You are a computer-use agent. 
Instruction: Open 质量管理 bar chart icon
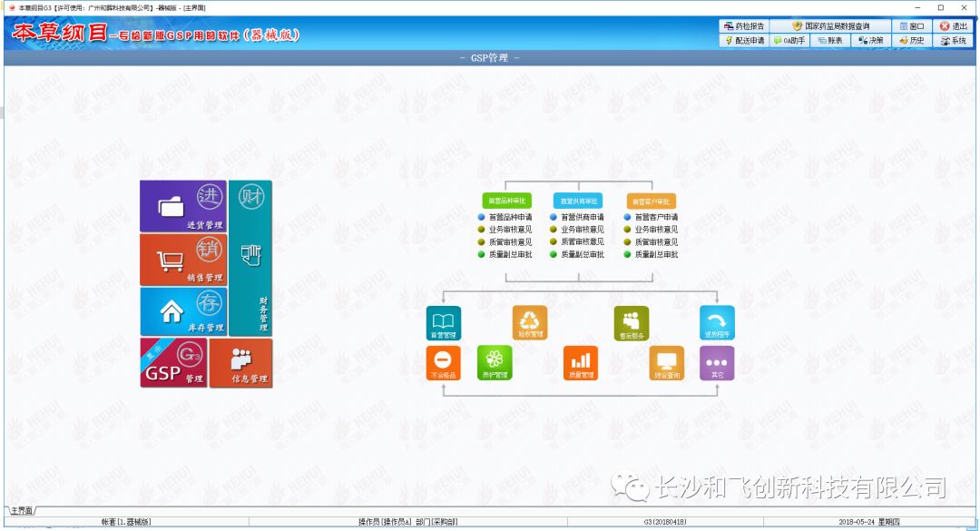(x=581, y=363)
